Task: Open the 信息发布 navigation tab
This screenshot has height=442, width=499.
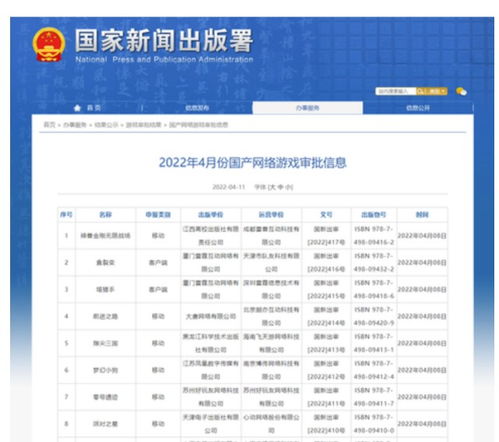Action: point(197,108)
